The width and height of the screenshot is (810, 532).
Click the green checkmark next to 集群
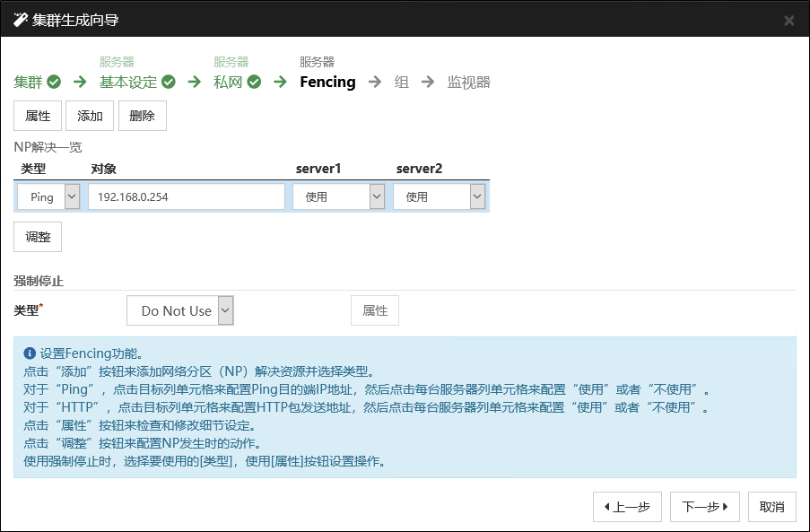[x=54, y=83]
